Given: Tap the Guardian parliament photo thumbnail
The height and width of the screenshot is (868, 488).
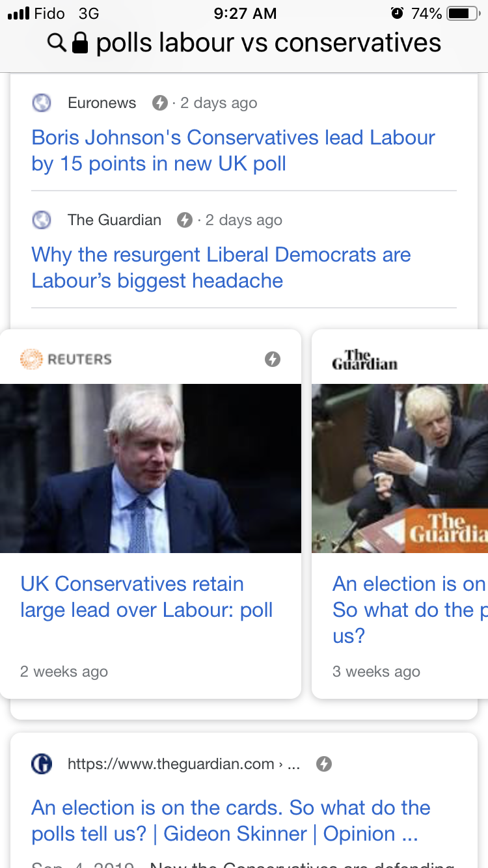Looking at the screenshot, I should click(400, 468).
